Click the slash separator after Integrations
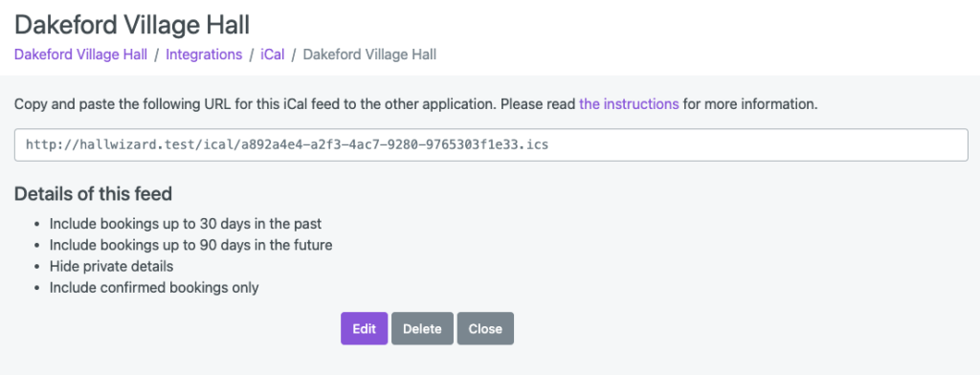Viewport: 980px width, 375px height. 252,55
